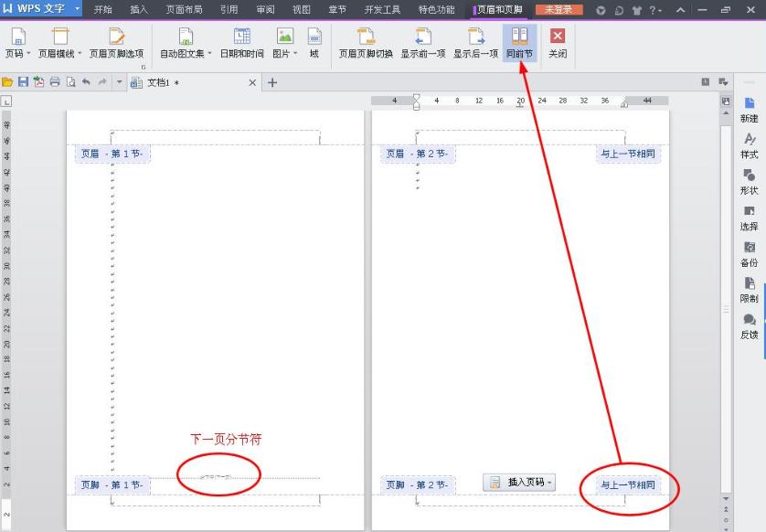Switch to the 页面布局 ribbon tab

click(x=184, y=9)
